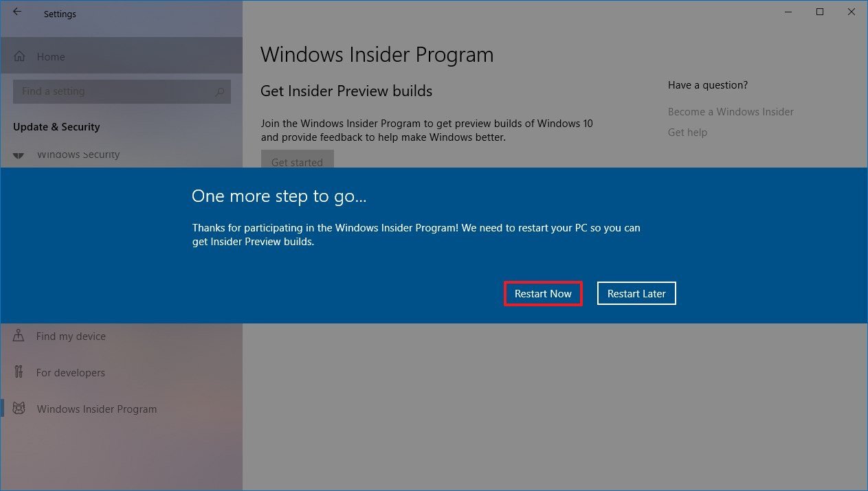
Task: Click the Windows Insider Program cat icon
Action: click(x=19, y=409)
